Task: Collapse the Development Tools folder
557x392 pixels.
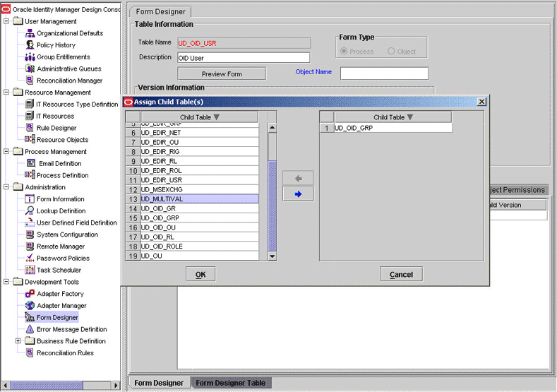Action: click(6, 282)
